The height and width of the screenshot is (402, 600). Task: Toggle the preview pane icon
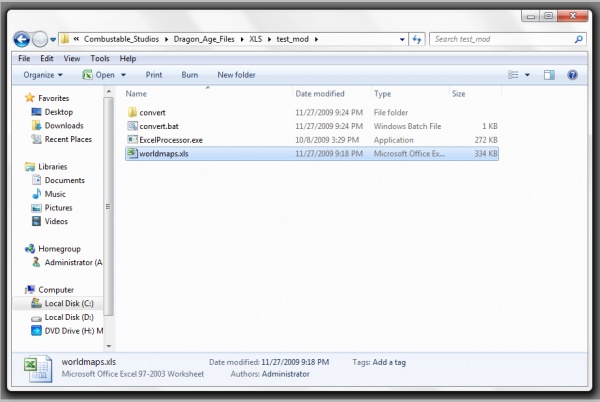pos(548,75)
